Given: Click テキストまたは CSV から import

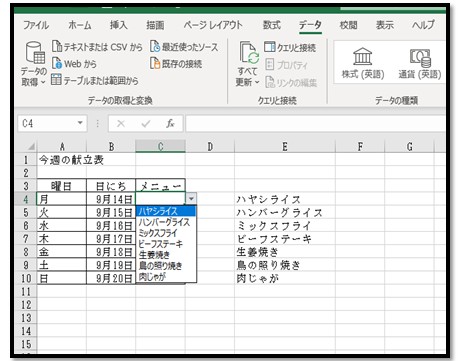Looking at the screenshot, I should 97,47.
